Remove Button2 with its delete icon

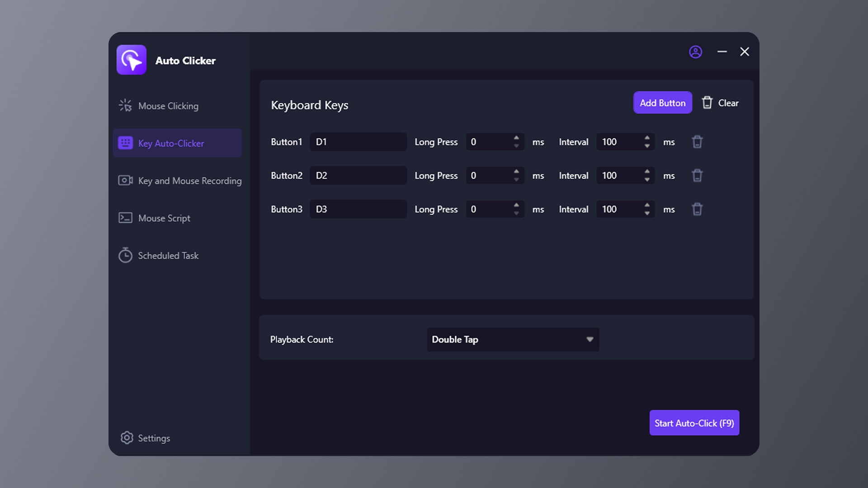(697, 175)
